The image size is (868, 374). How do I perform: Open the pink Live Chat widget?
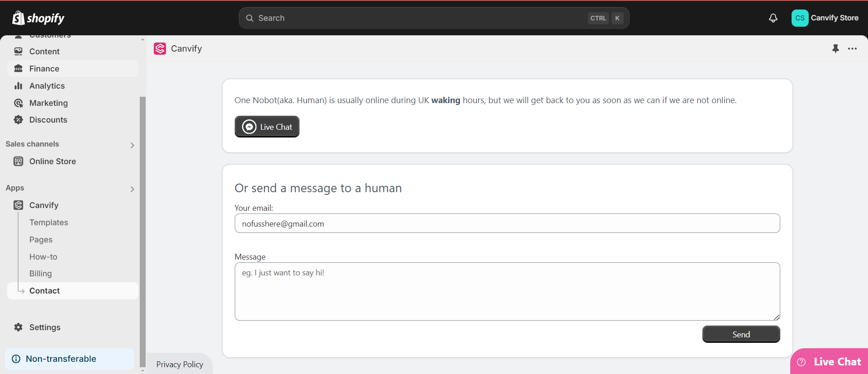click(x=830, y=361)
